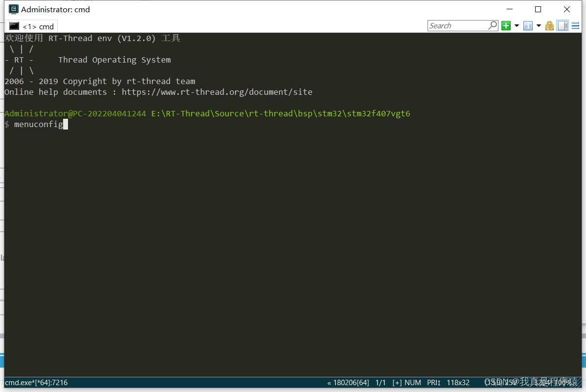Click the ConEmu icon in title bar
The image size is (586, 392).
pos(14,9)
